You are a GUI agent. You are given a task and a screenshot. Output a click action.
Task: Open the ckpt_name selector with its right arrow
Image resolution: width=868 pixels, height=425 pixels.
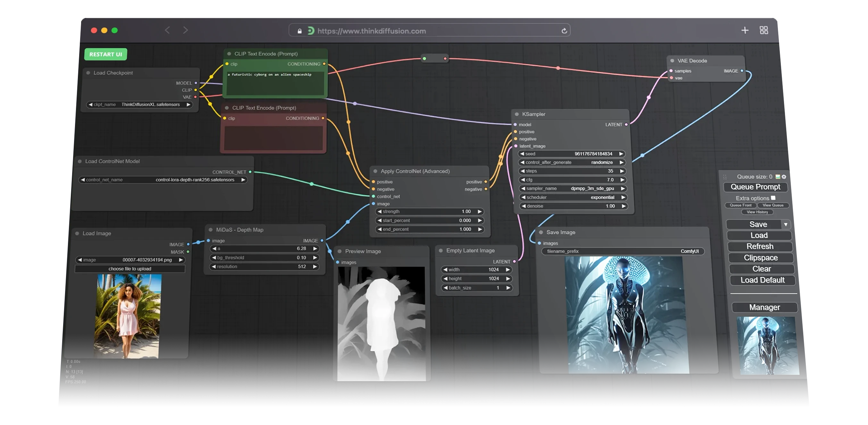pos(189,105)
